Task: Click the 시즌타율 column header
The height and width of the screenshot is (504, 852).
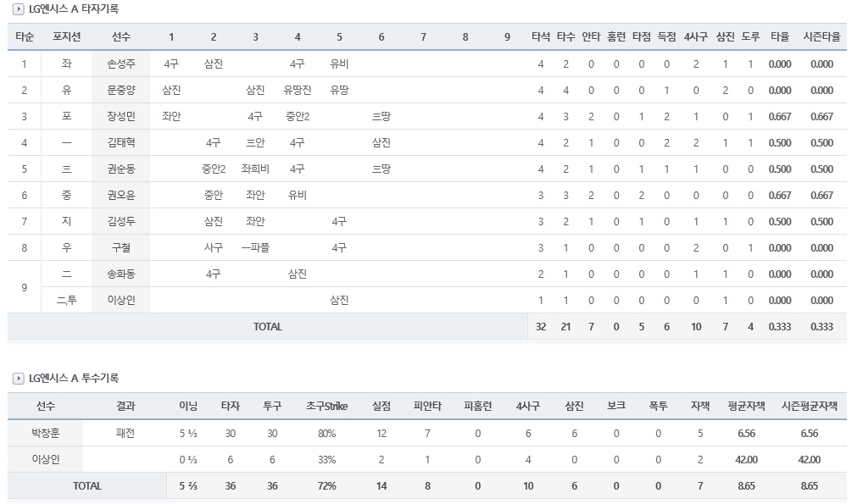Action: coord(821,36)
